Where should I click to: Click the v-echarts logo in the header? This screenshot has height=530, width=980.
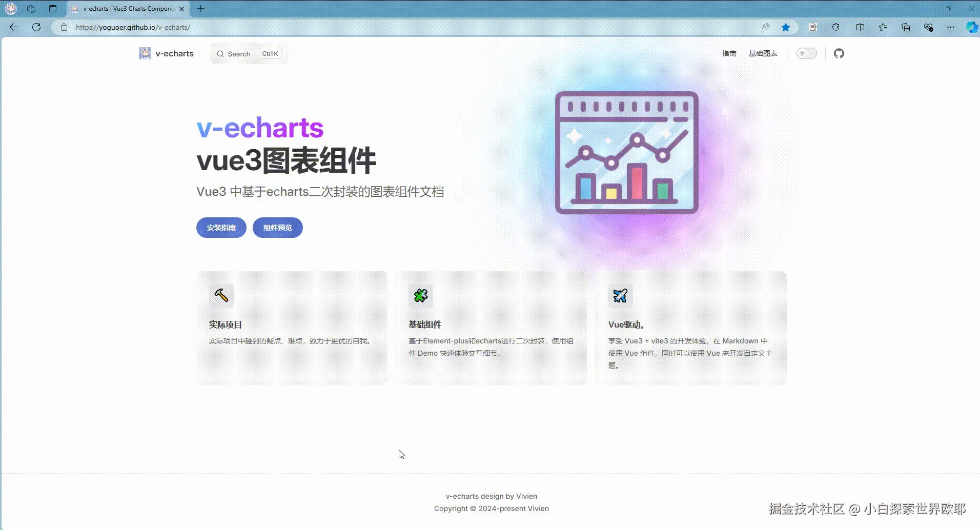166,53
